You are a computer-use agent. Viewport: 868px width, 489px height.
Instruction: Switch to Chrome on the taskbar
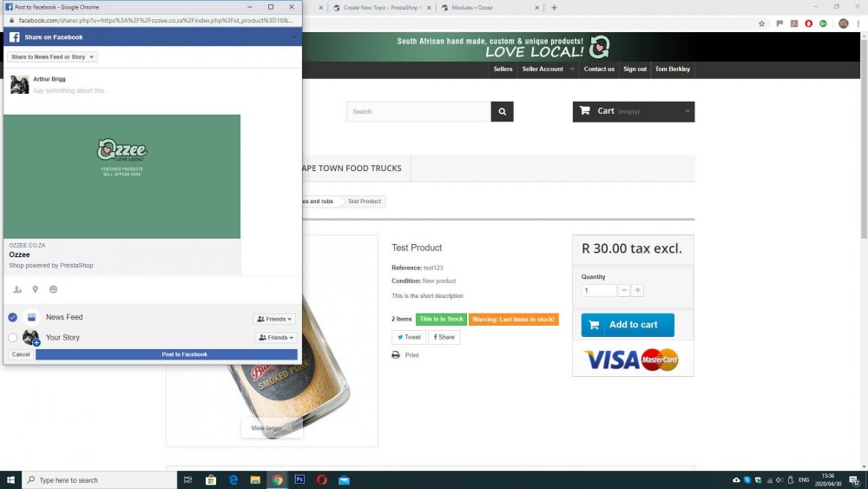coord(278,480)
